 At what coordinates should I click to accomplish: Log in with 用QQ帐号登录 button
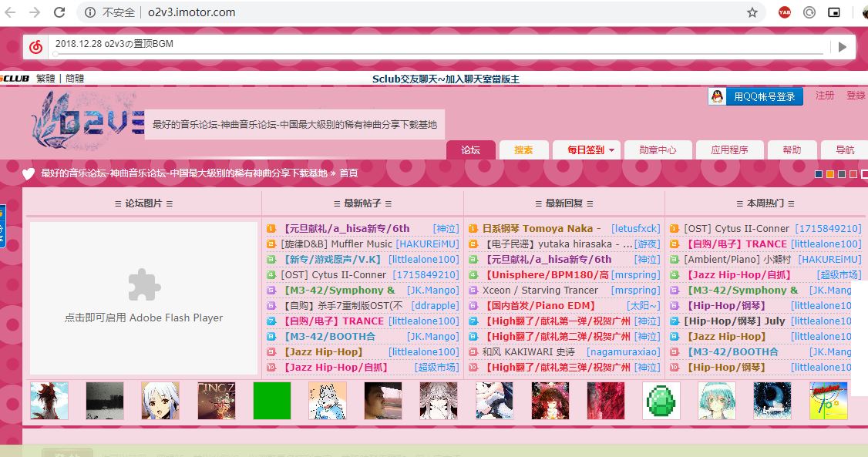point(755,97)
